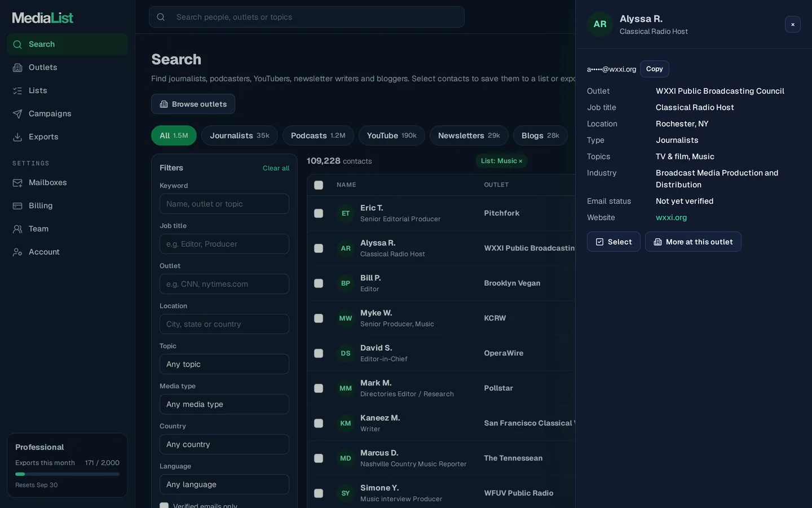This screenshot has height=508, width=812.
Task: Open Account settings
Action: click(x=67, y=252)
